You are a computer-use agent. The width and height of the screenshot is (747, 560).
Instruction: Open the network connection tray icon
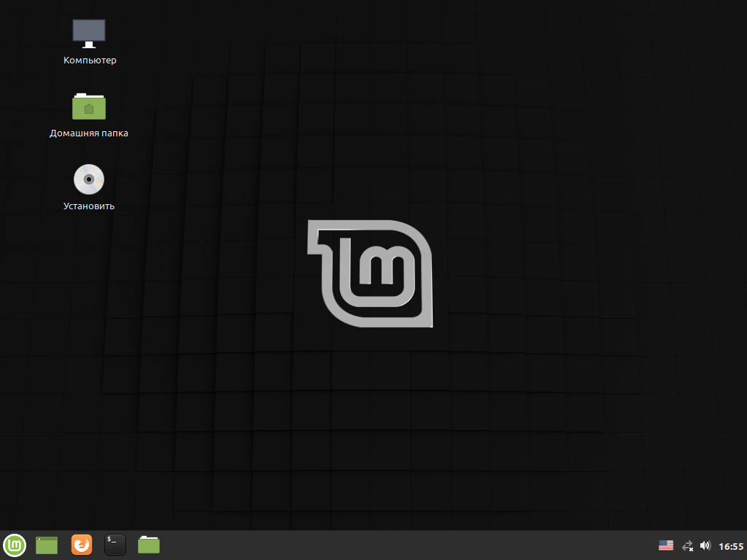click(x=687, y=545)
